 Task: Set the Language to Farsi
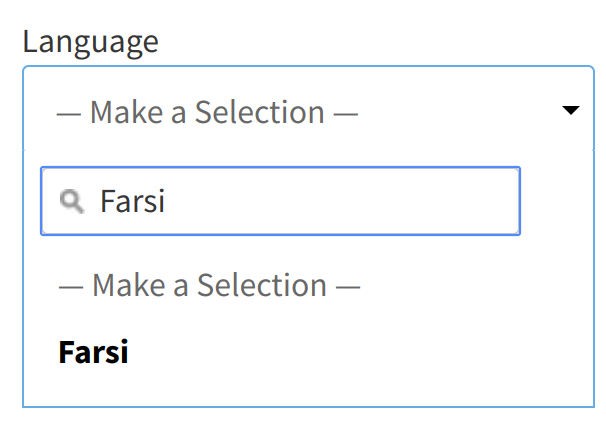pos(94,352)
